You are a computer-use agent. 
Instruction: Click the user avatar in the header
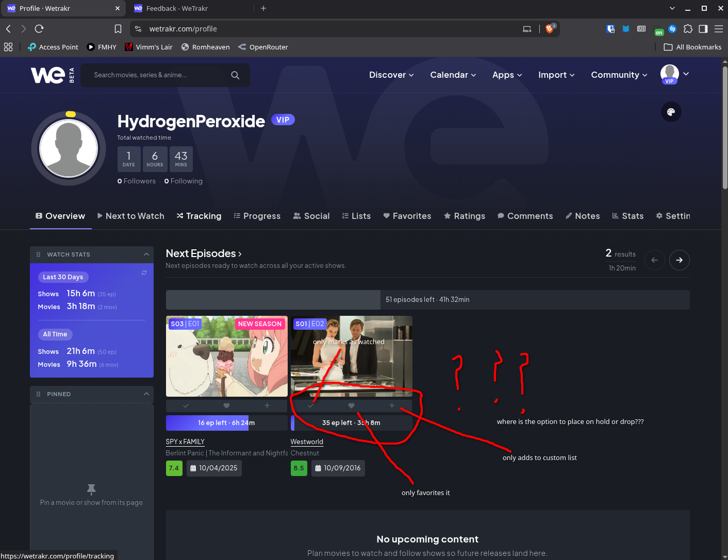click(669, 74)
